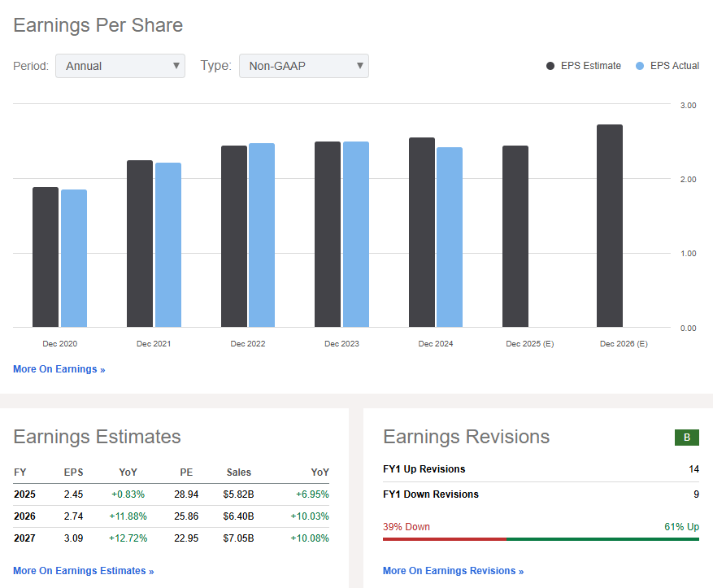
Task: Open More On Earnings Estimates link
Action: coord(83,570)
